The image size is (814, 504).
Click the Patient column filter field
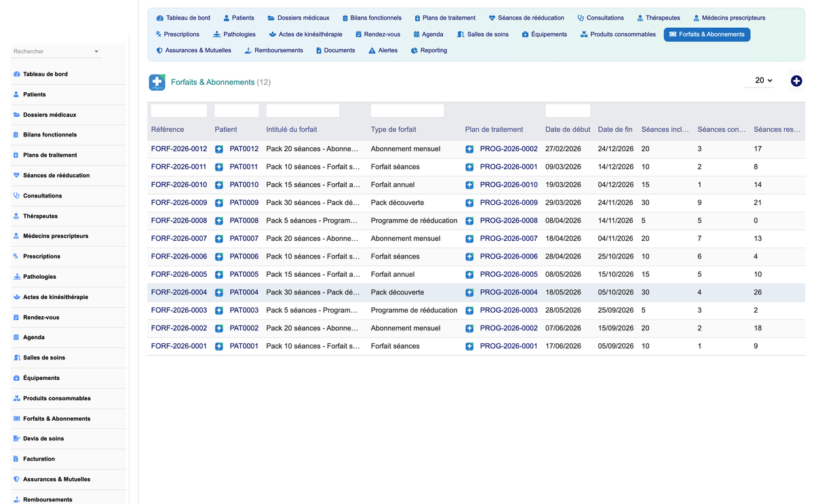tap(237, 111)
